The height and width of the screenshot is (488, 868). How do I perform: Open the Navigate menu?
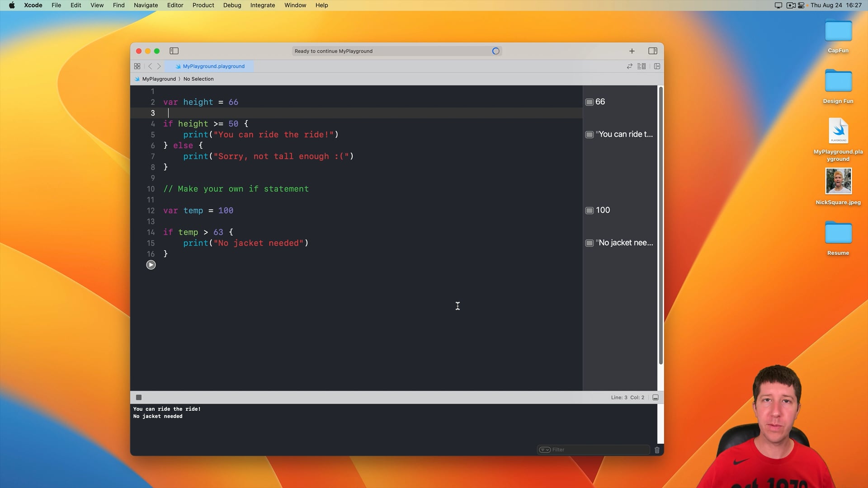tap(146, 5)
